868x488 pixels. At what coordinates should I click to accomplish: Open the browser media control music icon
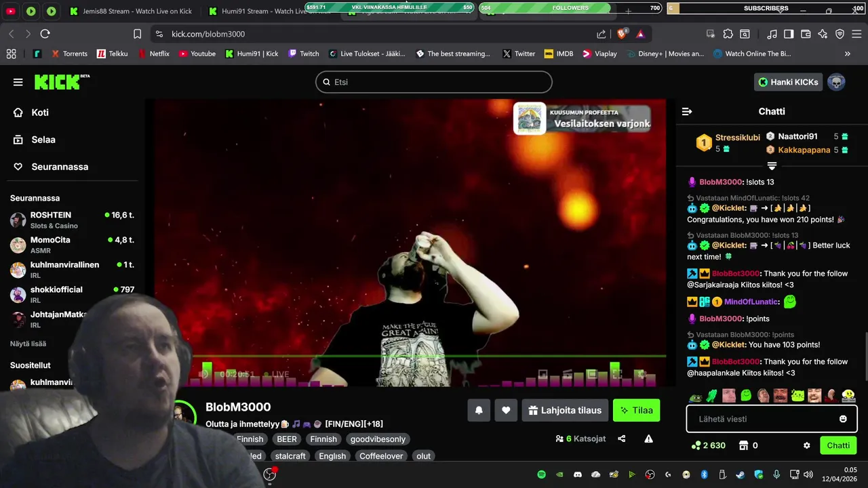point(772,34)
